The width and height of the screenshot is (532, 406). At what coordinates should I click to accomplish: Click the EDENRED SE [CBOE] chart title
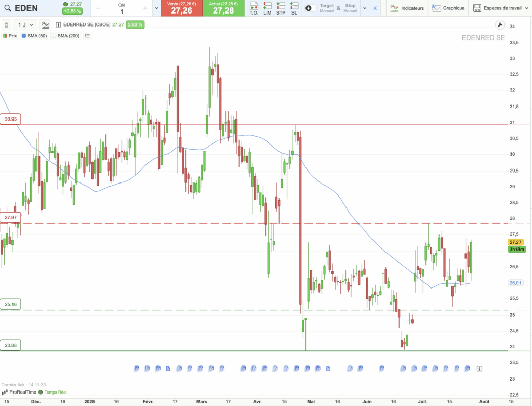coord(87,25)
